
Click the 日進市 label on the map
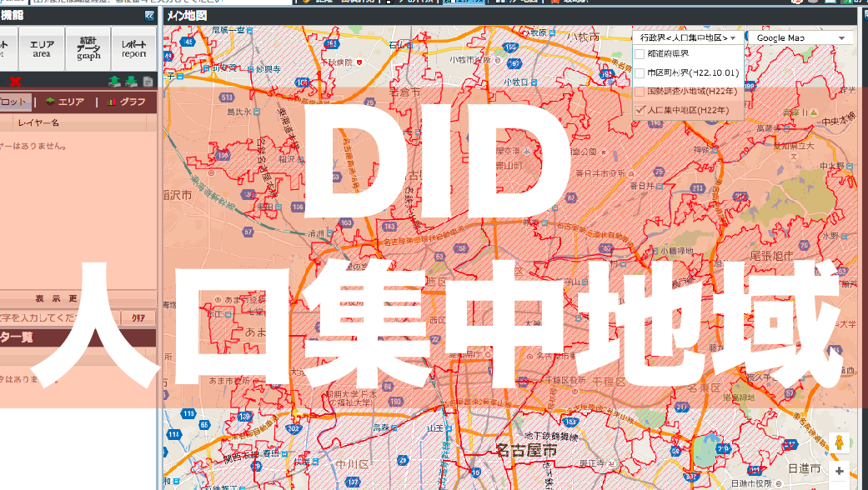(805, 468)
